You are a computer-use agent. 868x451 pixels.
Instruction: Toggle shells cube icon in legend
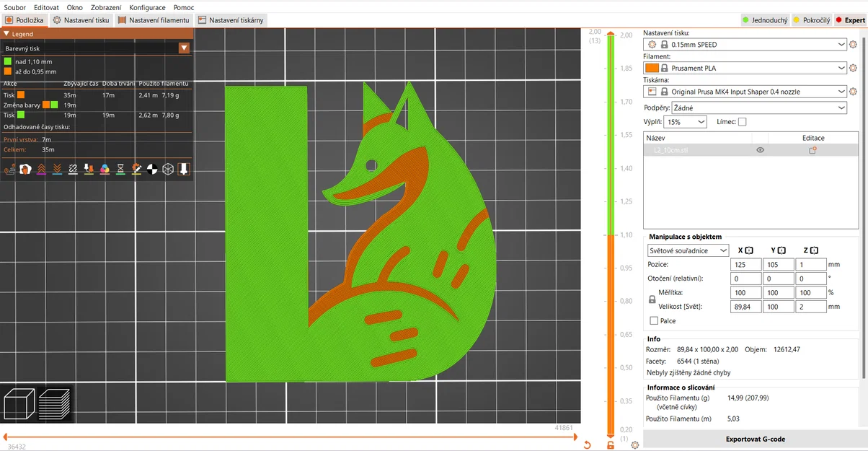pyautogui.click(x=168, y=169)
